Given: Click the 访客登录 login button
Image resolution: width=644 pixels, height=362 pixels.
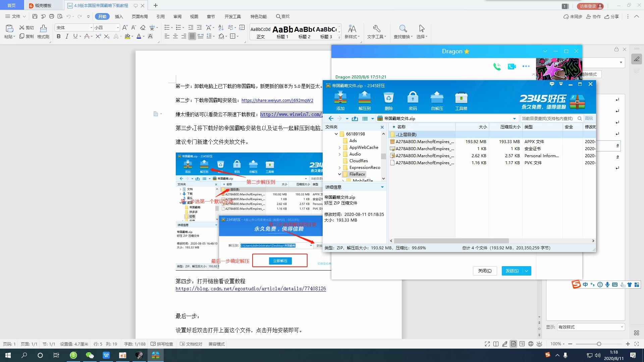Looking at the screenshot, I should click(x=590, y=6).
